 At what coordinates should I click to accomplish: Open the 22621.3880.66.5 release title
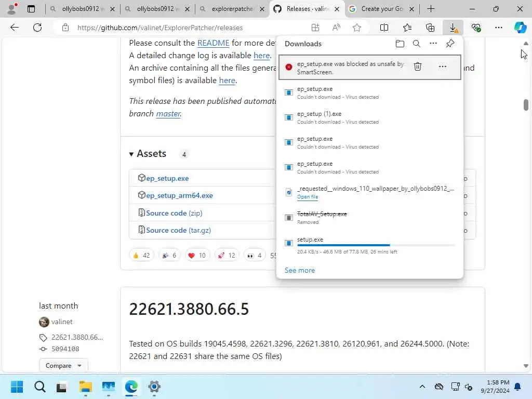coord(189,309)
